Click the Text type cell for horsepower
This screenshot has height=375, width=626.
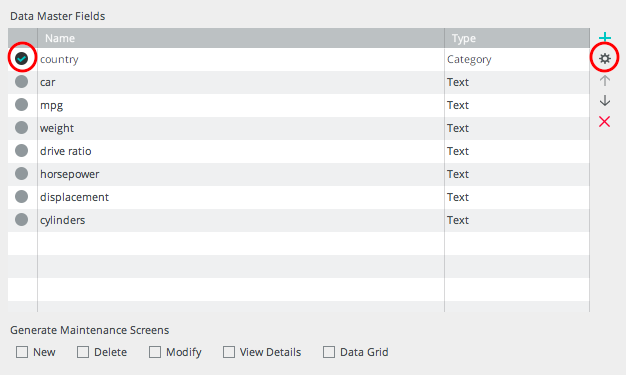[x=517, y=174]
